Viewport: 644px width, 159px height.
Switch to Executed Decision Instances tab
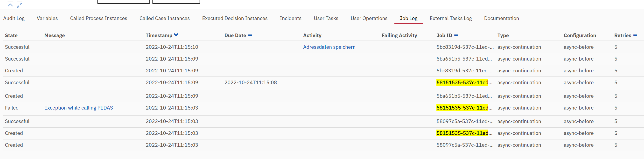pyautogui.click(x=235, y=18)
